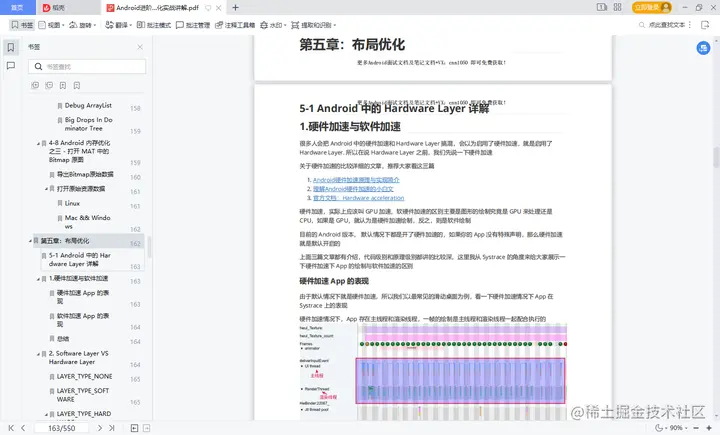This screenshot has height=435, width=720.
Task: Click the document vertical scrollbar thumb
Action: 715,158
